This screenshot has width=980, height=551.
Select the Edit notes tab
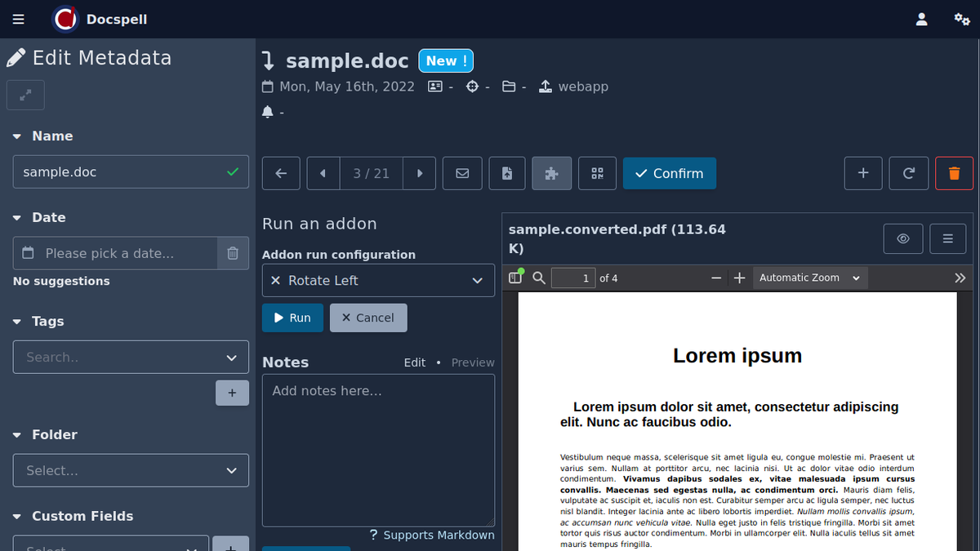click(x=415, y=362)
